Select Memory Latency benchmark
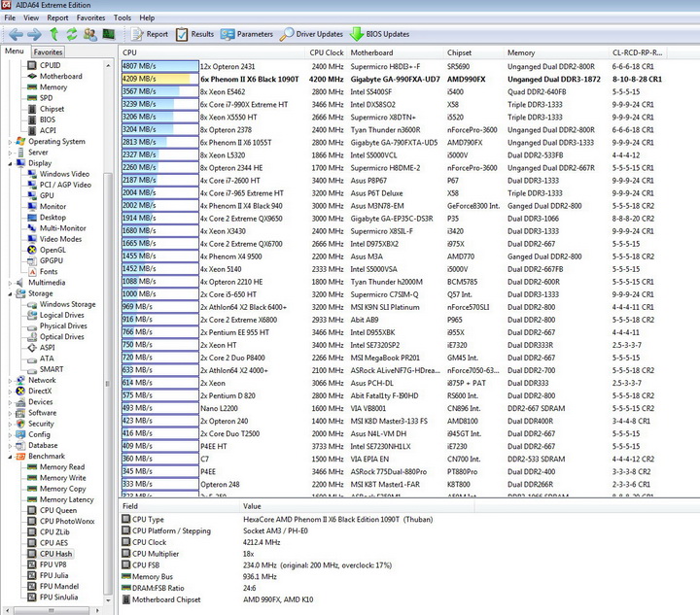This screenshot has height=615, width=700. 60,499
